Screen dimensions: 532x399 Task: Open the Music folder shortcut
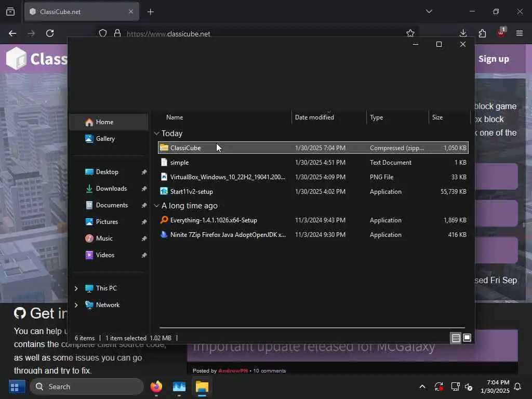(x=104, y=238)
